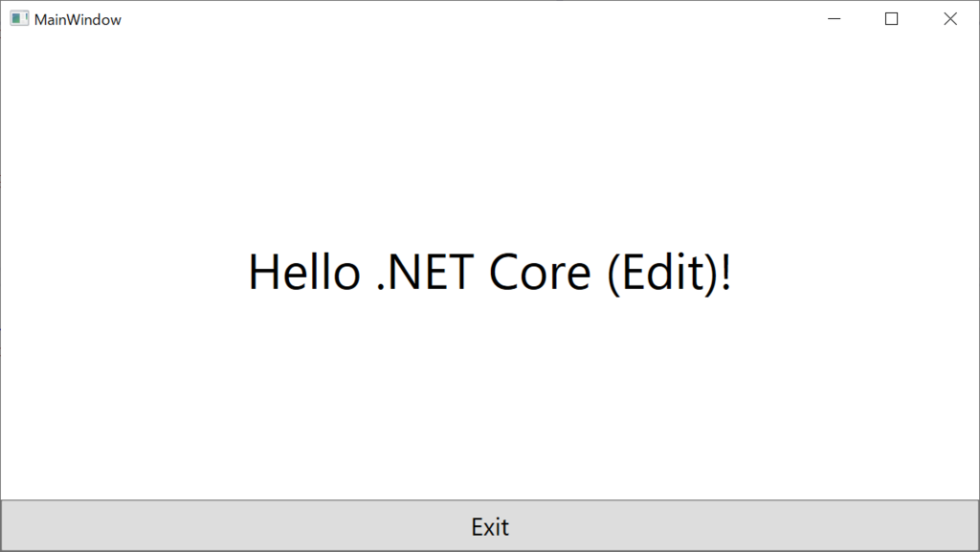
Task: Hit the dash-shaped minimize icon
Action: pos(834,19)
